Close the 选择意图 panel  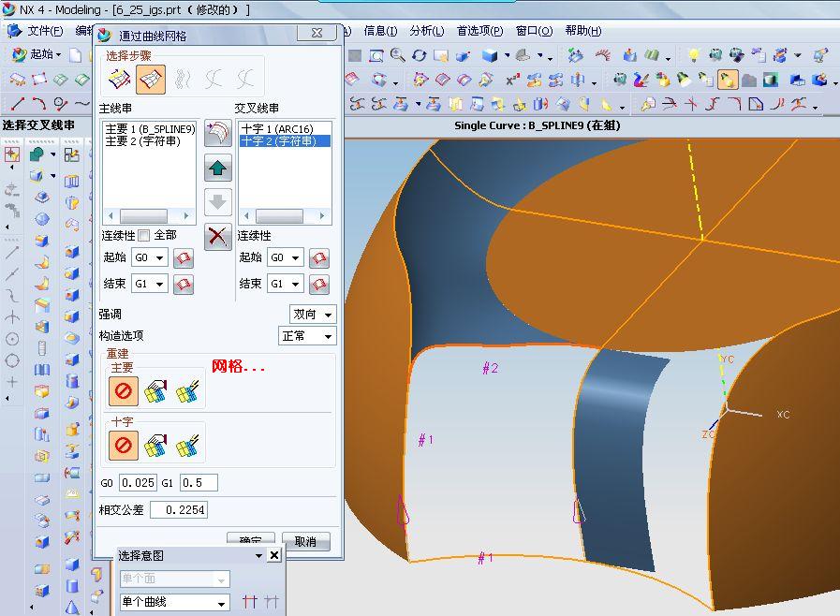(x=274, y=555)
